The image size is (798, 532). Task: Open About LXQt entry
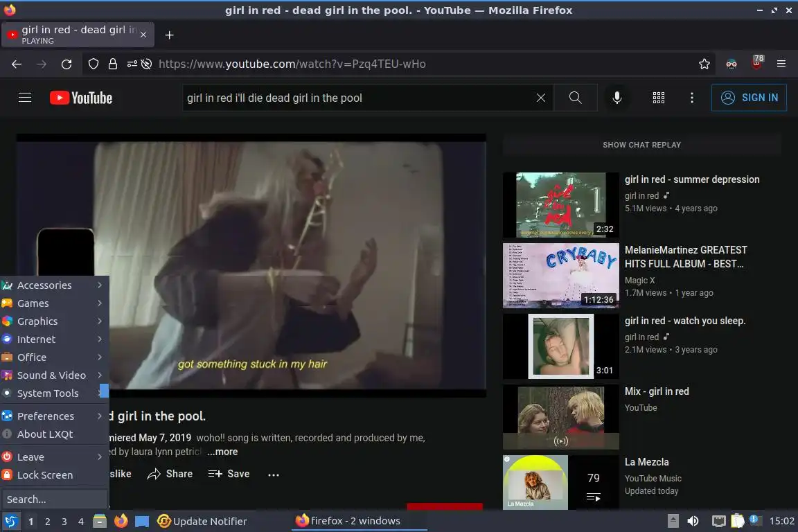(x=55, y=434)
